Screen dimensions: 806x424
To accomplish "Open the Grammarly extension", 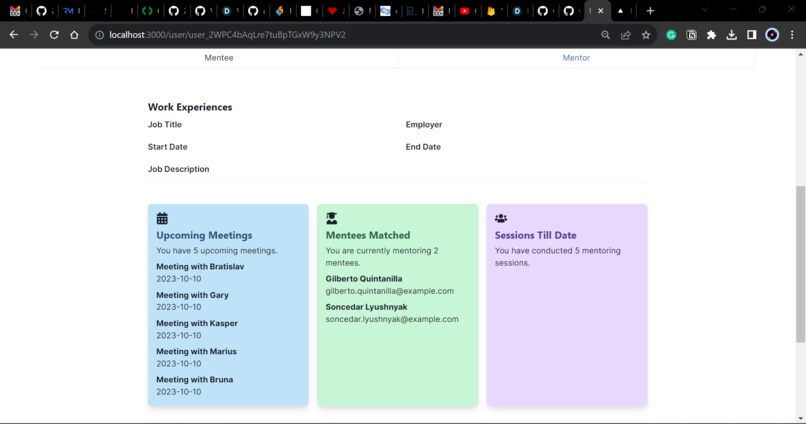I will pos(671,35).
